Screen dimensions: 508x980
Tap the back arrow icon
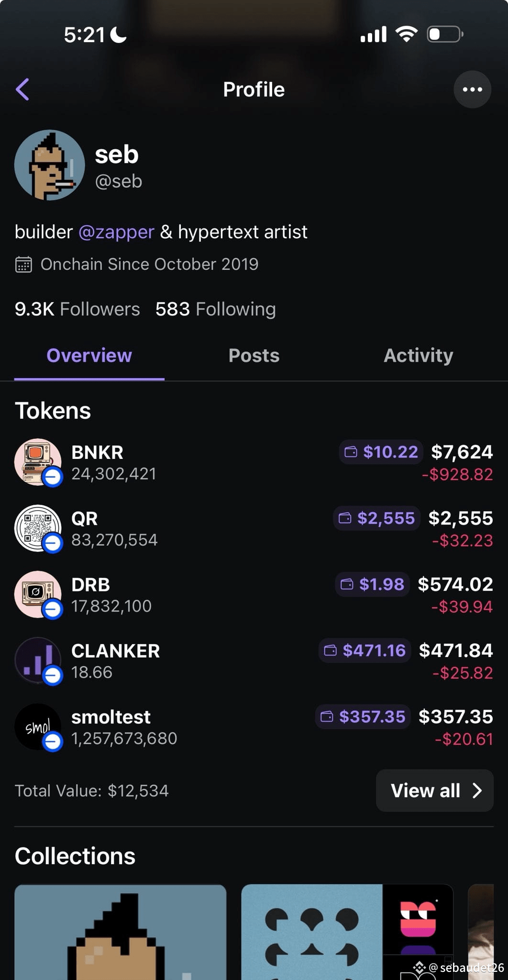[22, 89]
